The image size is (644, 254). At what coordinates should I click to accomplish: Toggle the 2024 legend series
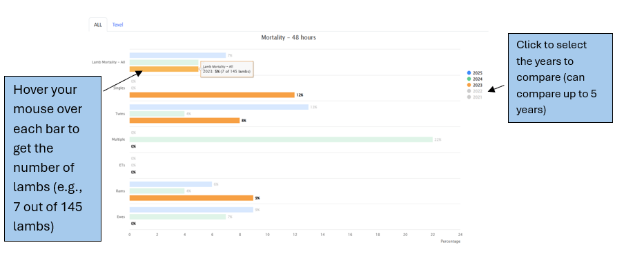[474, 79]
